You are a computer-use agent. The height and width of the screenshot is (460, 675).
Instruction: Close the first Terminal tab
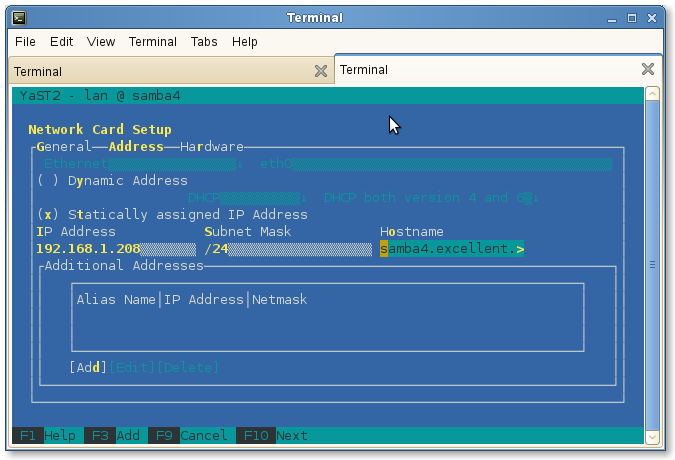[321, 71]
